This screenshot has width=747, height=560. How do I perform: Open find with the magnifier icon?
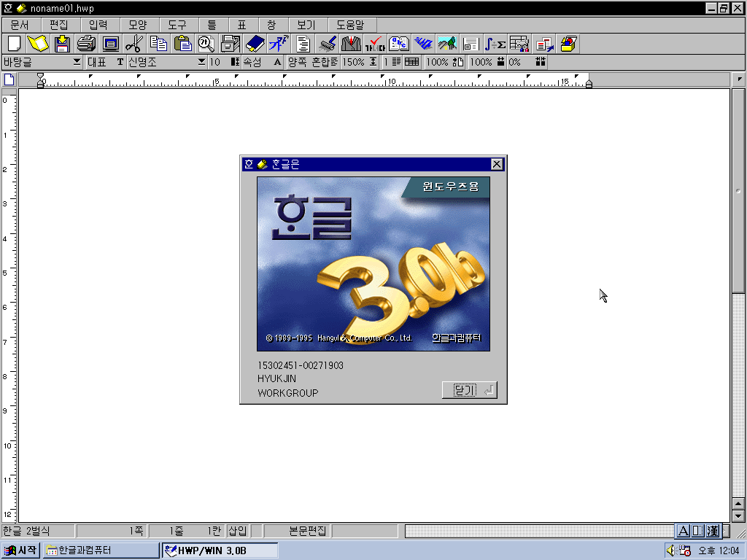(x=206, y=44)
